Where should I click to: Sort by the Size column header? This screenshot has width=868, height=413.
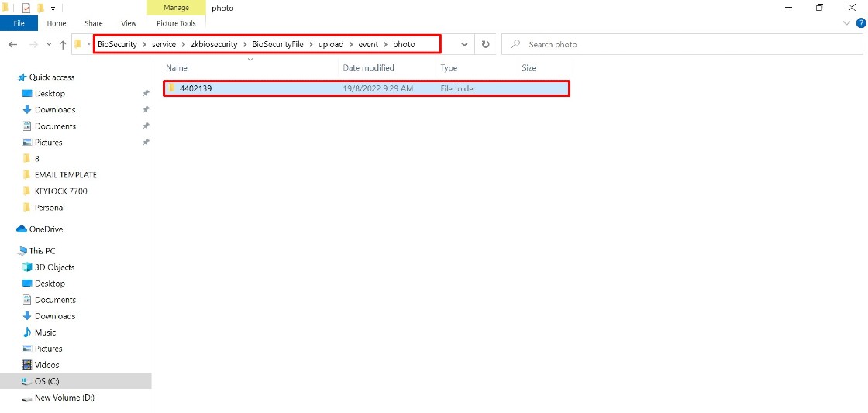[x=529, y=67]
